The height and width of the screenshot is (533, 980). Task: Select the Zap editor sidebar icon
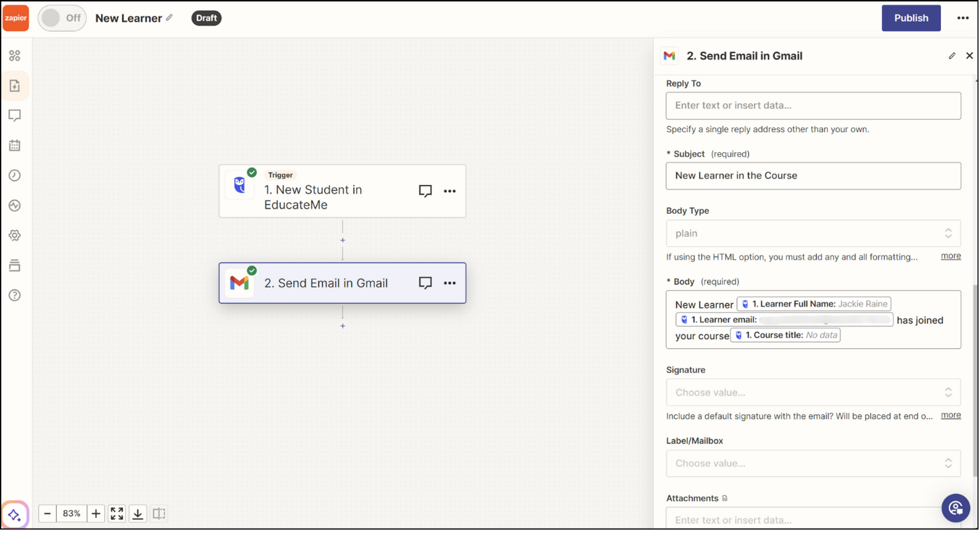pyautogui.click(x=15, y=86)
